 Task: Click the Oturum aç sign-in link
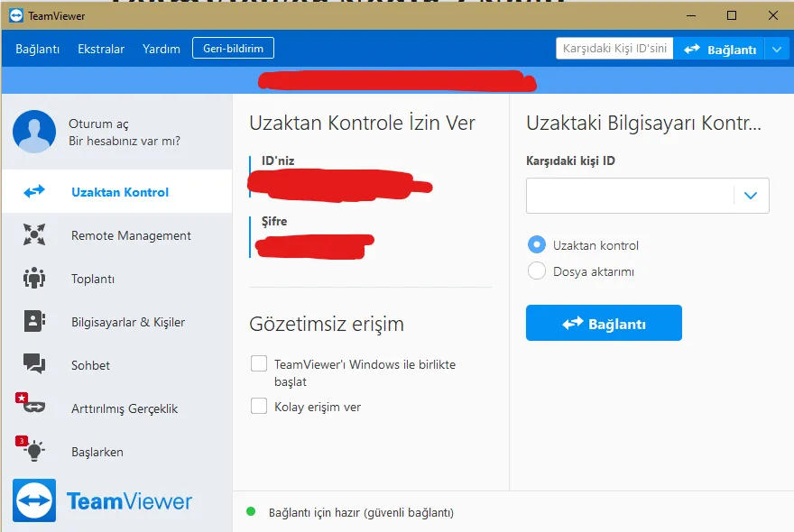point(98,124)
